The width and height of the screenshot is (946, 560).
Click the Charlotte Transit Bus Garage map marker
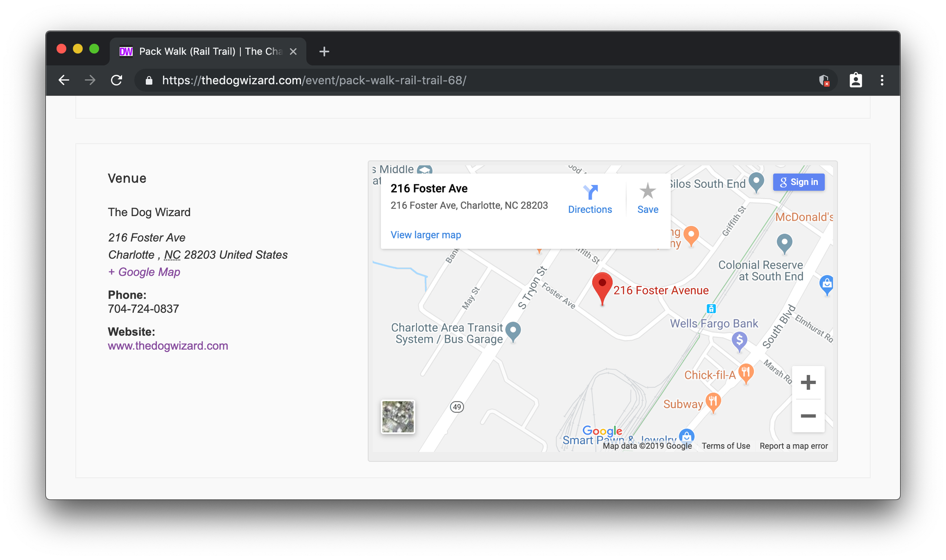[514, 332]
